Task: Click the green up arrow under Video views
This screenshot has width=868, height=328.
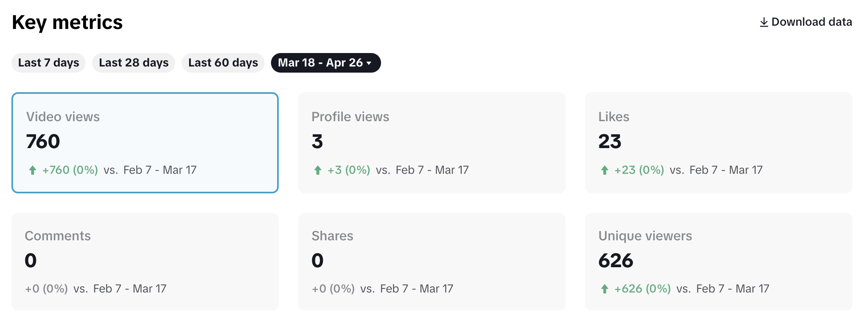Action: coord(33,170)
